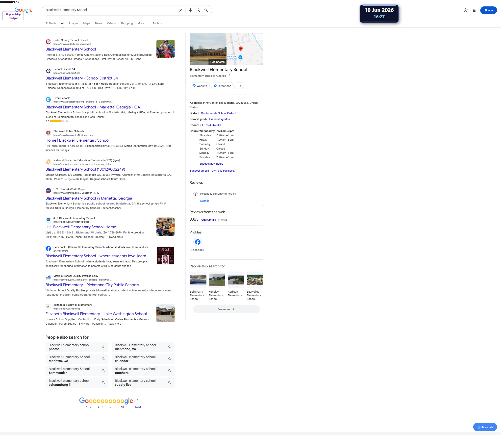
Task: Open the See photos school image
Action: 208,49
